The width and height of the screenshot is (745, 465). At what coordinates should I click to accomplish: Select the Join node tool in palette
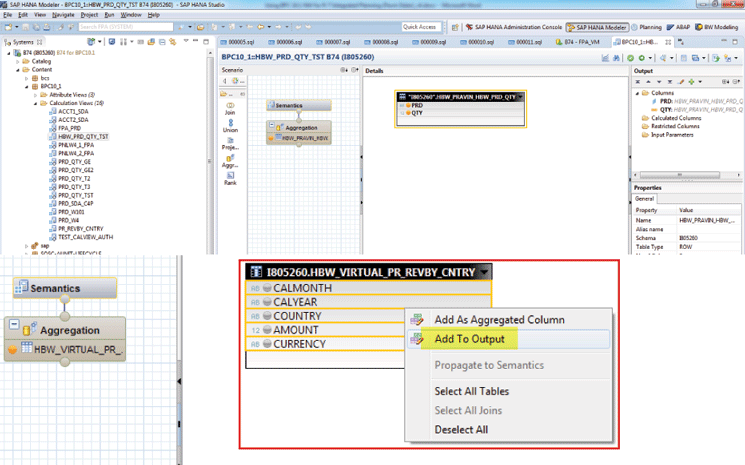pos(231,107)
